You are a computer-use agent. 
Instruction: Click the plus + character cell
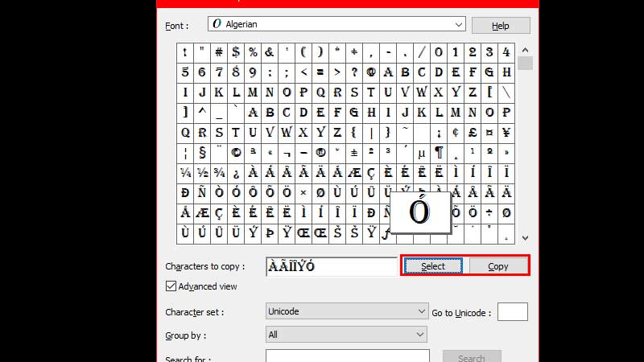pyautogui.click(x=354, y=52)
